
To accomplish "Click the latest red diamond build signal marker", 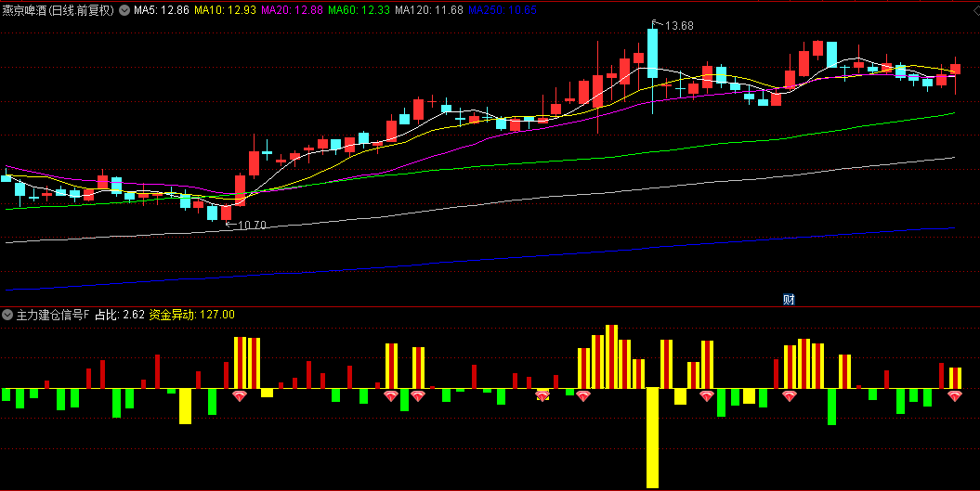I will point(954,396).
